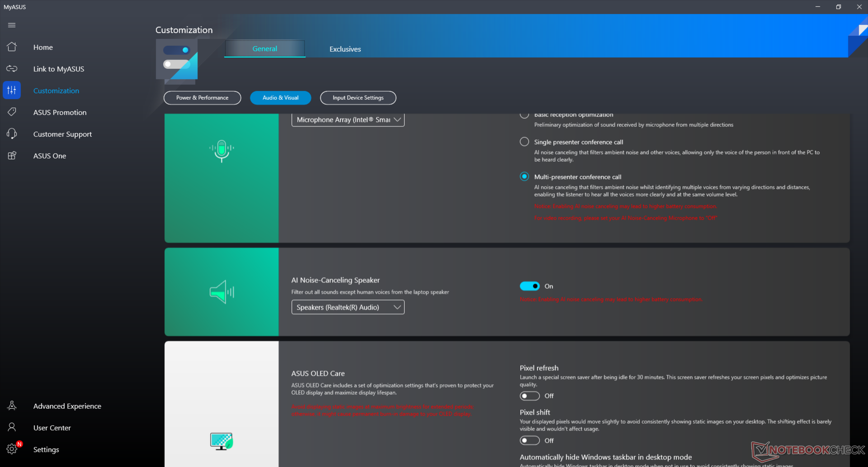Select Input Device Settings category
The height and width of the screenshot is (467, 868).
tap(358, 98)
